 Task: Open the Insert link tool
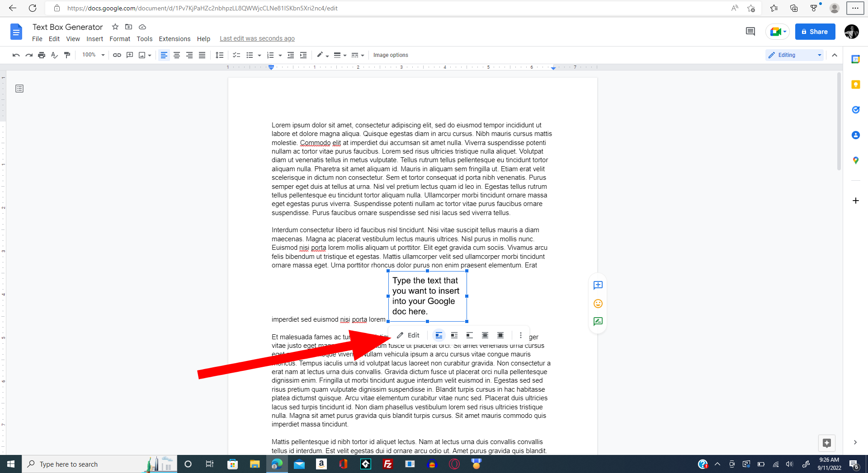[117, 55]
